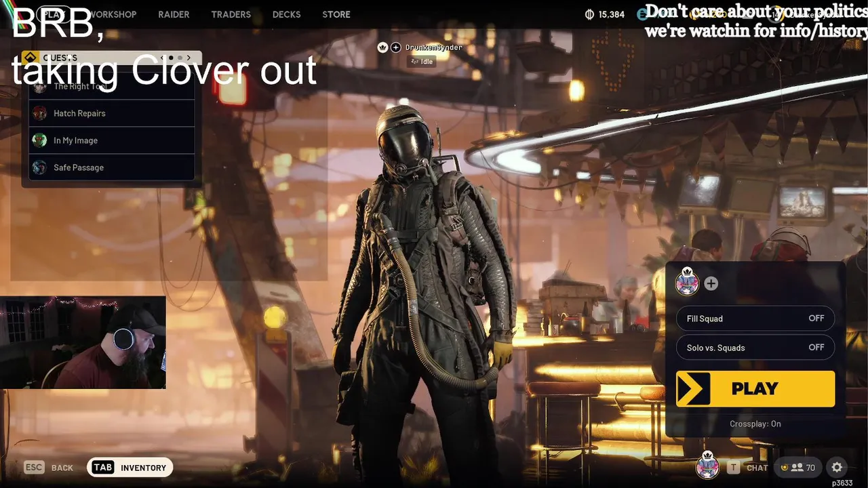The height and width of the screenshot is (488, 868).
Task: Click the yellow Quests emblem icon
Action: coord(30,58)
